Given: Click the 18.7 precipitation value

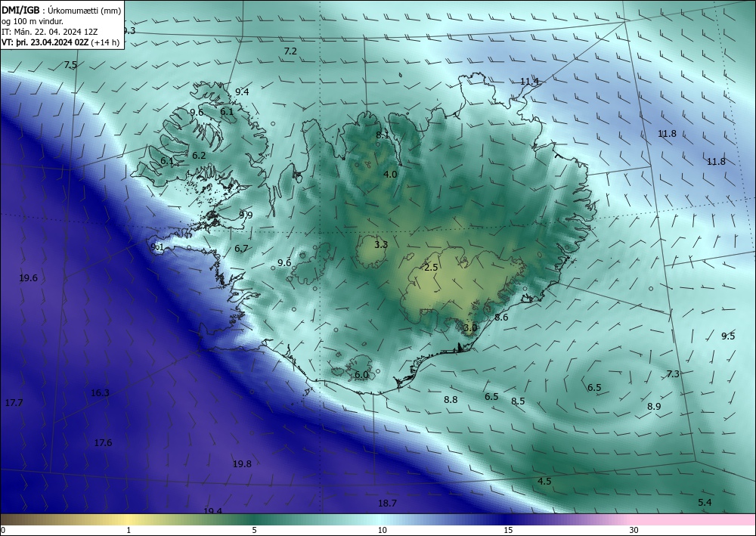Looking at the screenshot, I should click(x=387, y=503).
